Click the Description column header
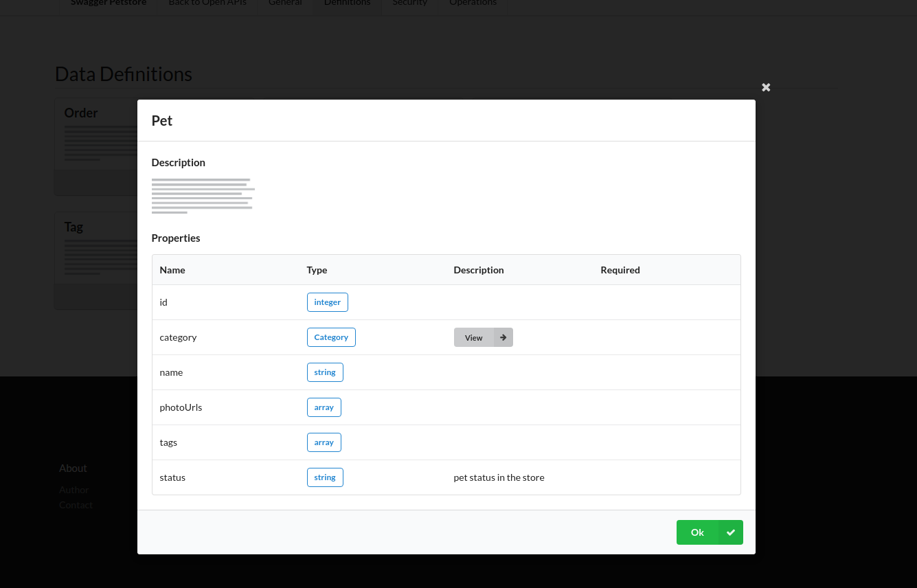917x588 pixels. click(479, 270)
